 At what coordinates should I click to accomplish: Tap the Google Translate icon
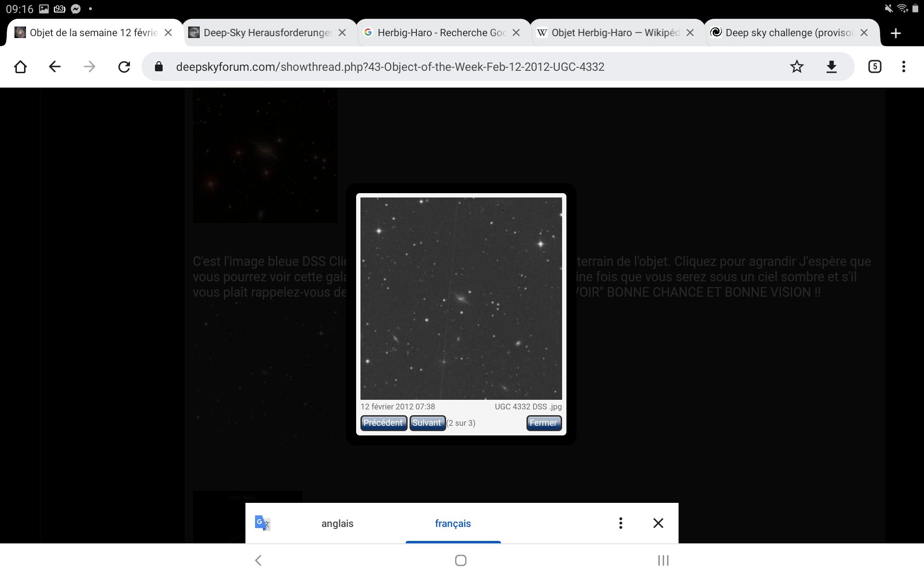[x=262, y=523]
